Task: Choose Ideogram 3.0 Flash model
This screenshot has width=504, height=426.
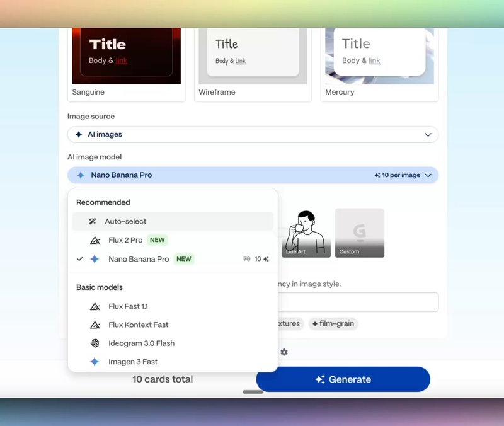Action: coord(173,343)
